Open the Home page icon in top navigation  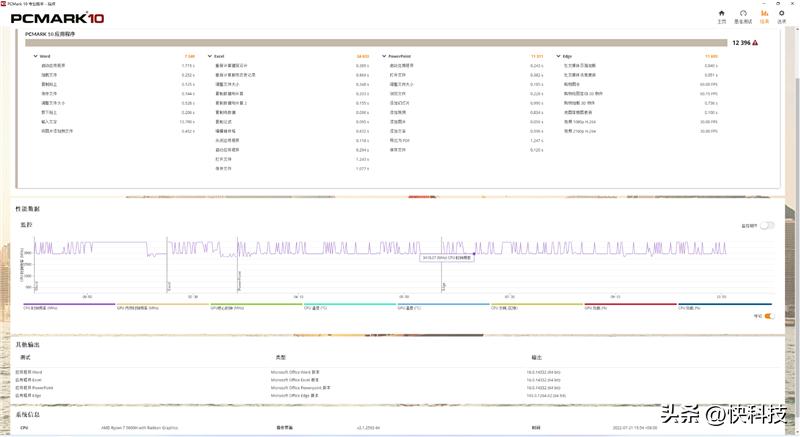click(721, 17)
